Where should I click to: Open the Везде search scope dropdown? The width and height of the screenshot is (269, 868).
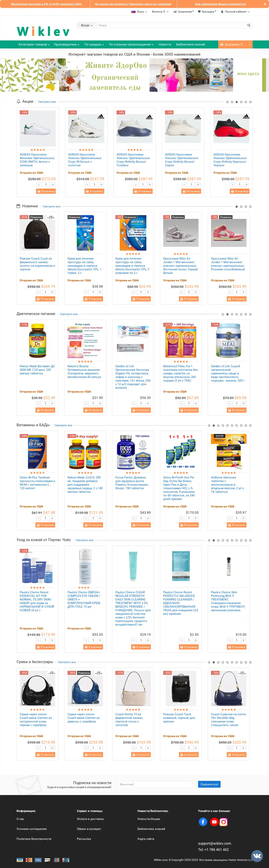[86, 25]
